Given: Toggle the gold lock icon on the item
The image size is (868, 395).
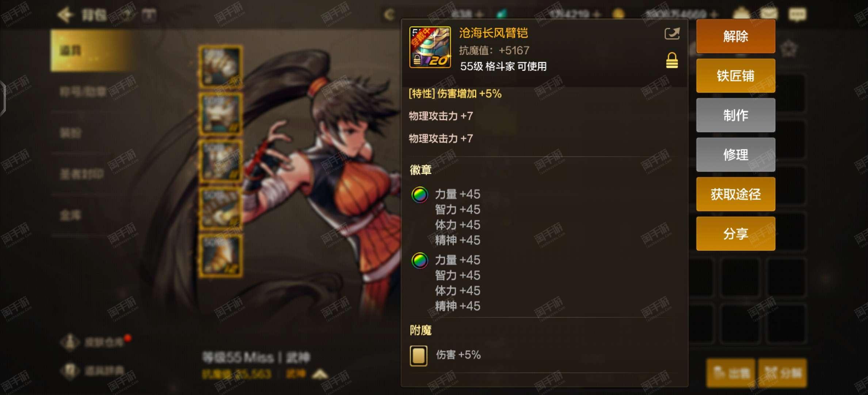Looking at the screenshot, I should [x=672, y=61].
